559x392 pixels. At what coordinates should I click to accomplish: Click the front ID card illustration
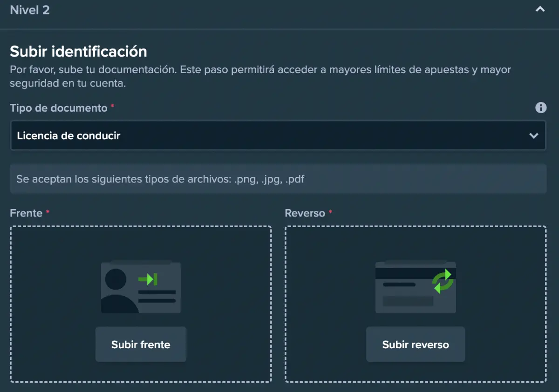point(141,287)
